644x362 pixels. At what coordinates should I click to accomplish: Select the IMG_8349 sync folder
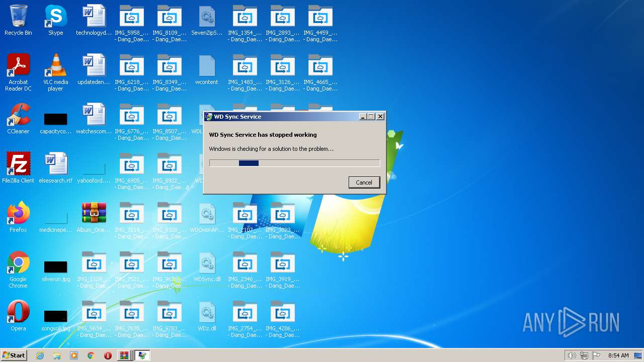pos(169,72)
